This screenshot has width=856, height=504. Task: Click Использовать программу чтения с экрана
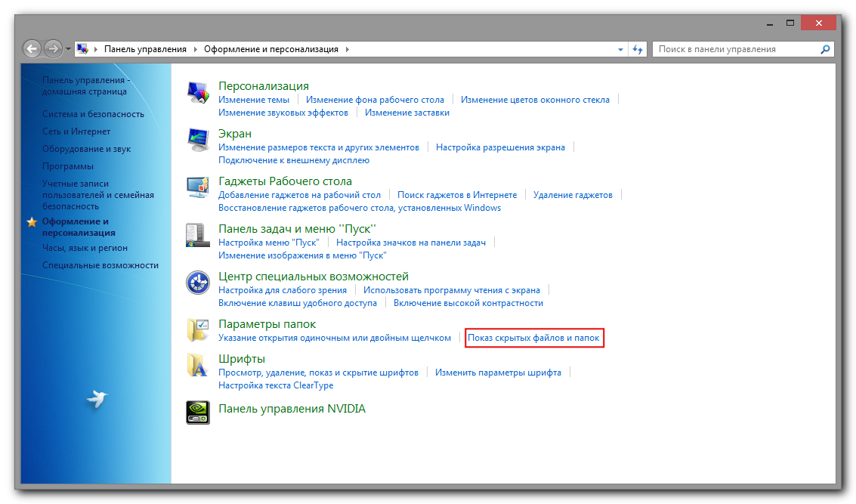pyautogui.click(x=452, y=290)
